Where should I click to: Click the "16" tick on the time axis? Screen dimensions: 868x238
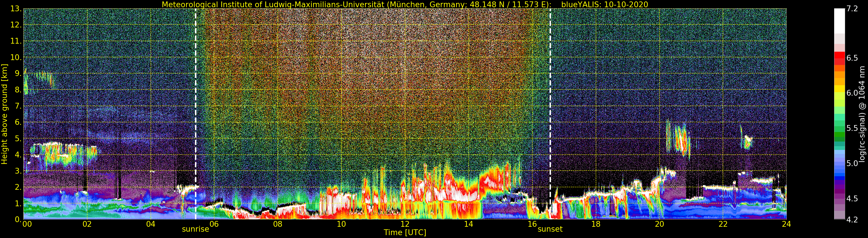532,224
